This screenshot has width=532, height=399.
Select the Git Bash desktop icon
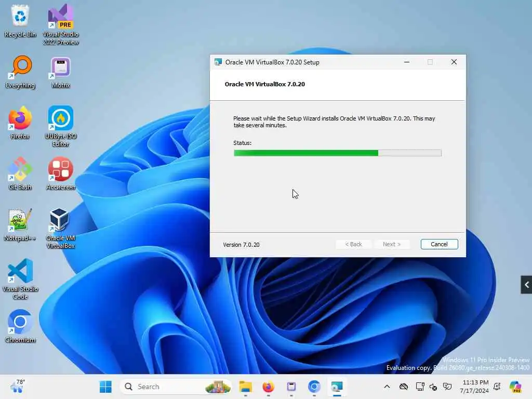click(x=20, y=174)
